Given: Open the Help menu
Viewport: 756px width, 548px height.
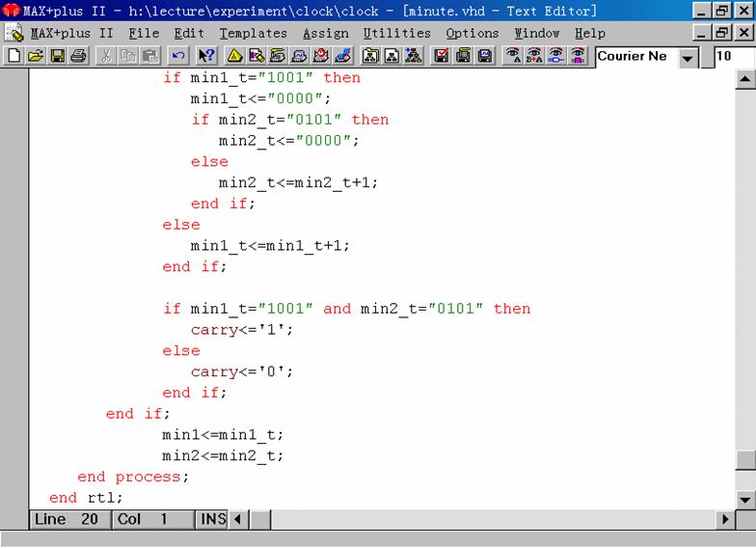Looking at the screenshot, I should click(590, 33).
